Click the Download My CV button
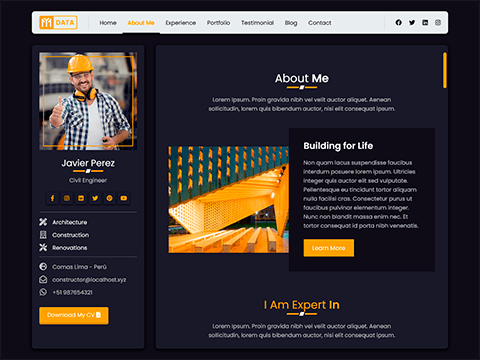Screen dimensions: 480x360 pos(74,315)
